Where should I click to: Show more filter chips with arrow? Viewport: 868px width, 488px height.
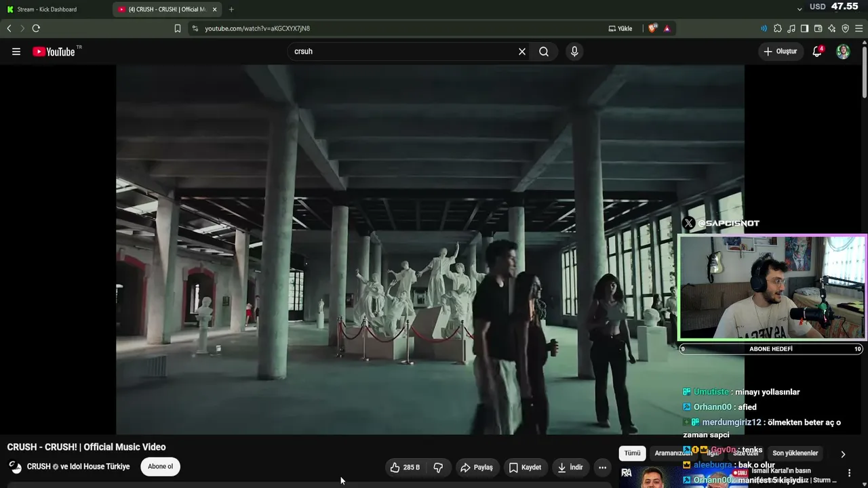tap(843, 454)
